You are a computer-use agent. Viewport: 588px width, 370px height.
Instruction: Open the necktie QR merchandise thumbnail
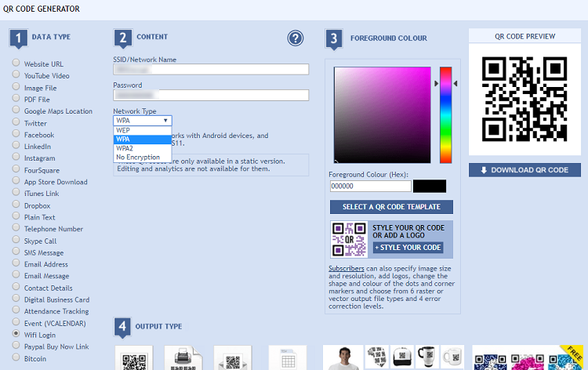pos(377,357)
